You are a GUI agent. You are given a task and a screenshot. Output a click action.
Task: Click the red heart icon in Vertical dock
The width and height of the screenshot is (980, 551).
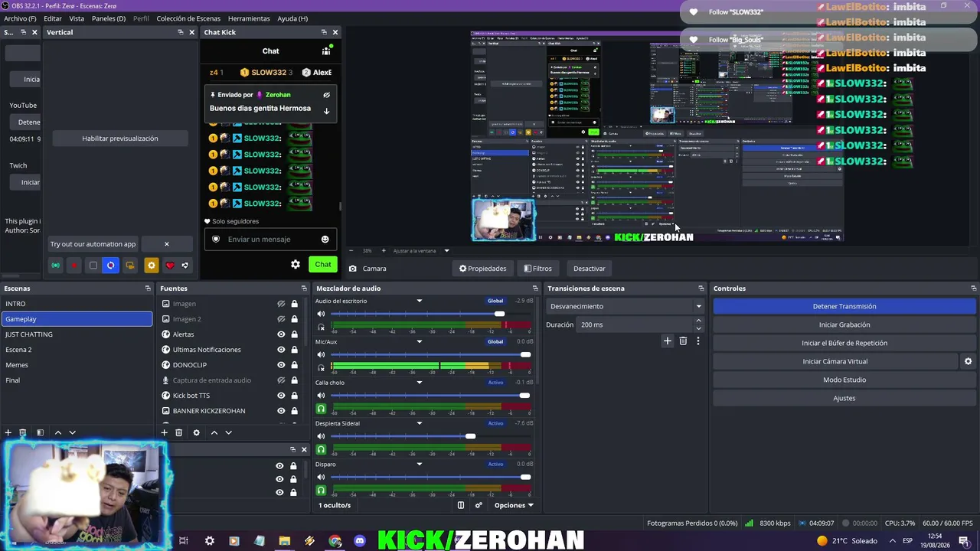click(x=170, y=266)
